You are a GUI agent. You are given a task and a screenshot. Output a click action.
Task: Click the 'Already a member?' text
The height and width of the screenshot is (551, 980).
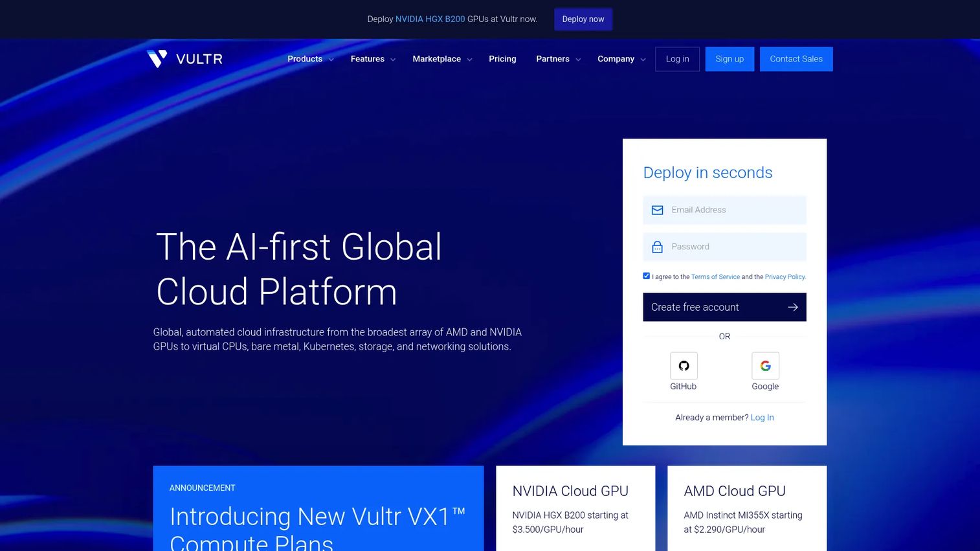click(x=711, y=418)
